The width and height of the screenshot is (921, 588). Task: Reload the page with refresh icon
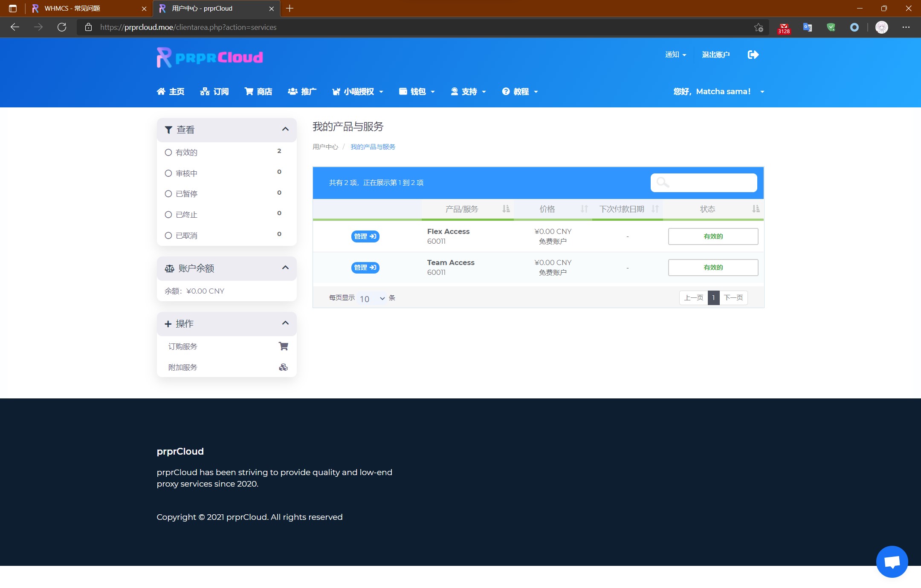62,27
